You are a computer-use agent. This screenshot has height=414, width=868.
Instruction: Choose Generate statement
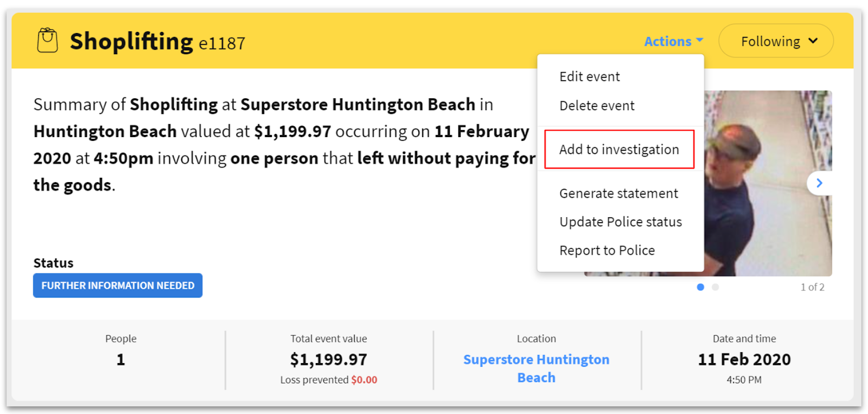618,193
